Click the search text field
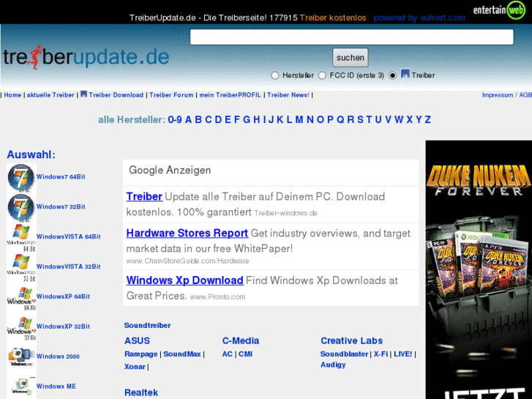532x399 pixels. [351, 37]
